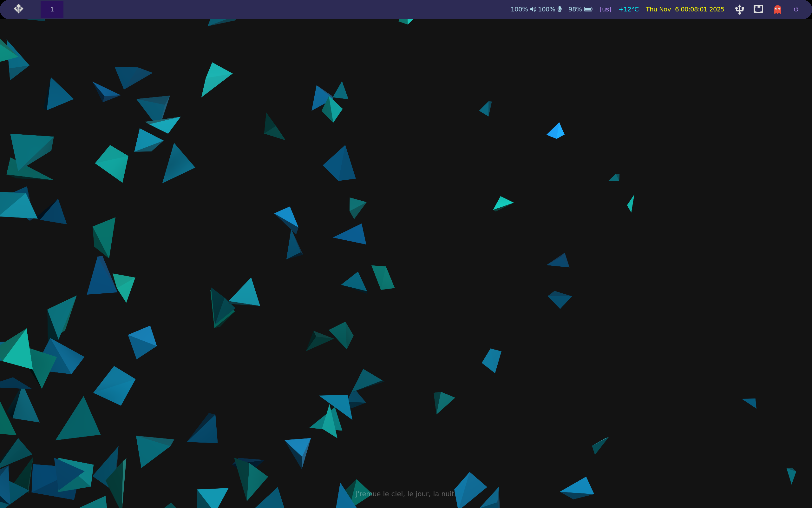This screenshot has width=812, height=508.
Task: Open the power menu icon
Action: point(796,10)
